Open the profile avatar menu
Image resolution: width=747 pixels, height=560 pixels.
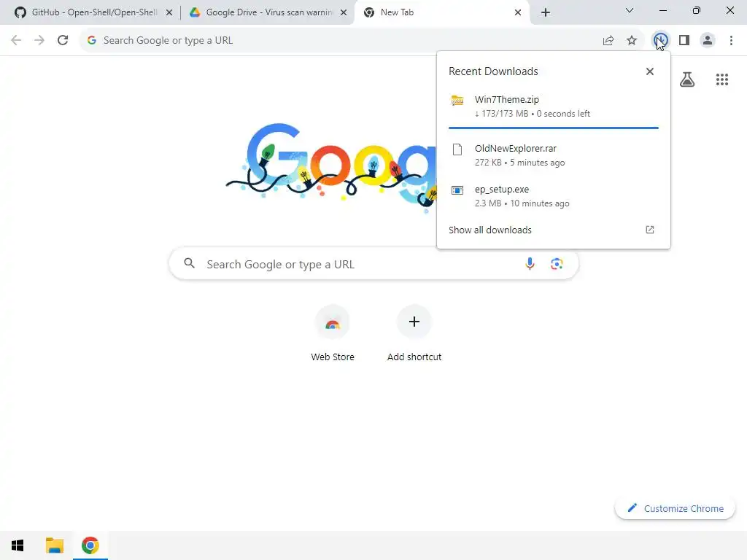coord(708,40)
